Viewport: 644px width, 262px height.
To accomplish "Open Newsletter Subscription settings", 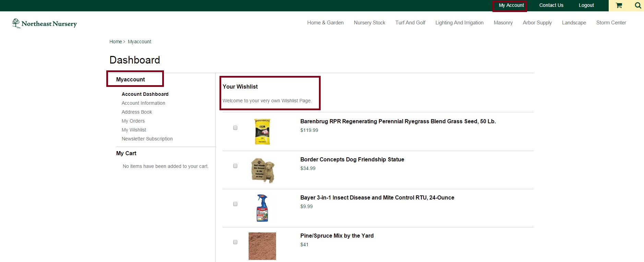I will pos(147,139).
